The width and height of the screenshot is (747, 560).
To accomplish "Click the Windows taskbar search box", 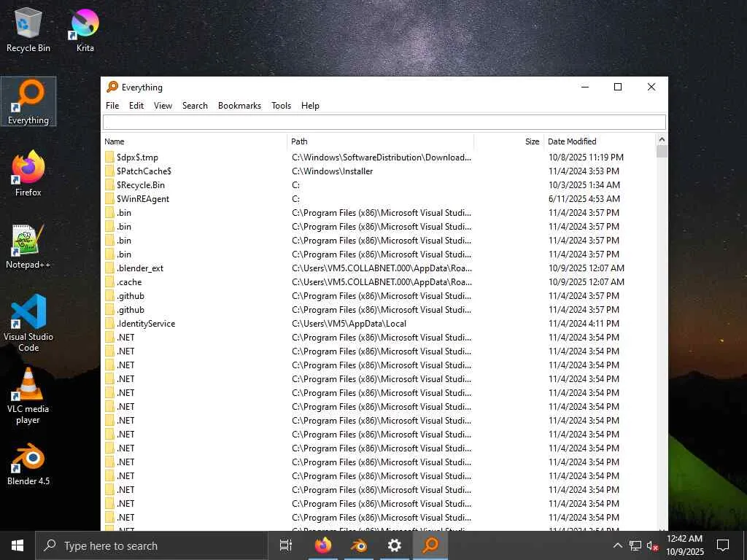I will pos(152,545).
